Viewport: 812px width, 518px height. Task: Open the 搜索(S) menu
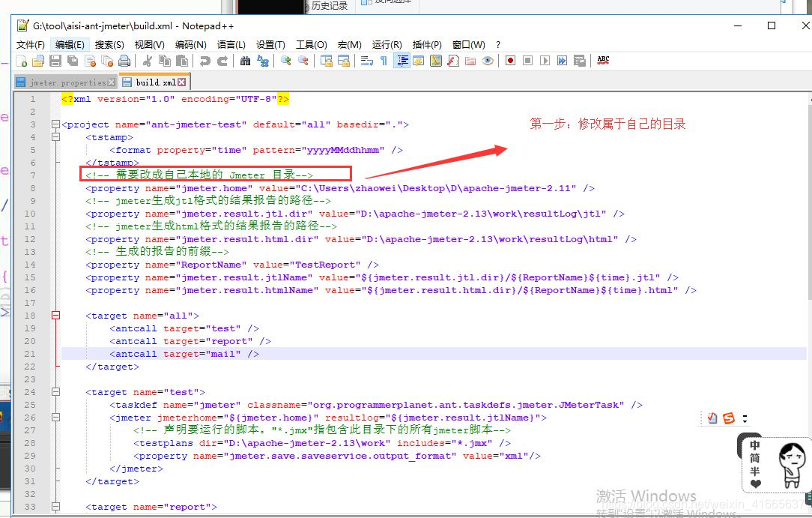[x=110, y=44]
